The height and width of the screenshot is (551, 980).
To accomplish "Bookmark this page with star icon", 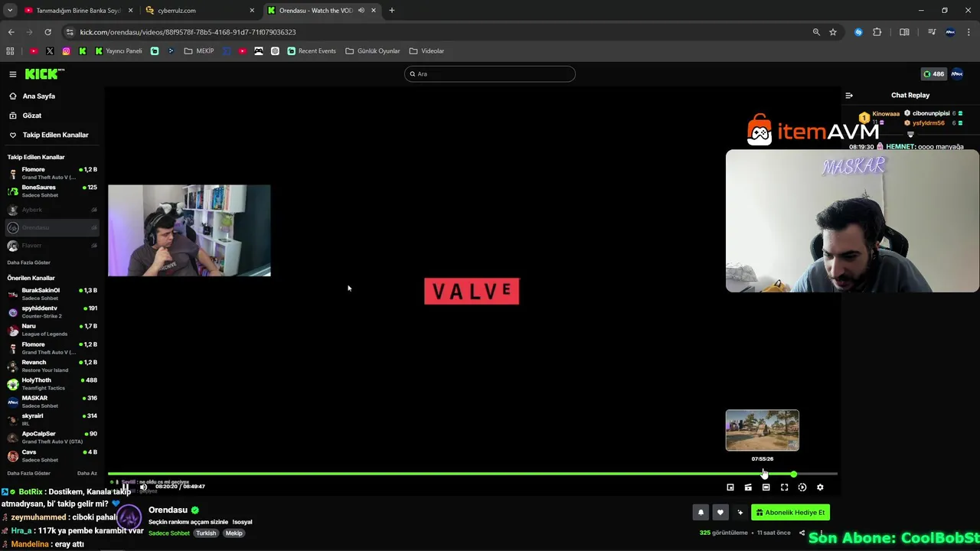I will (833, 32).
